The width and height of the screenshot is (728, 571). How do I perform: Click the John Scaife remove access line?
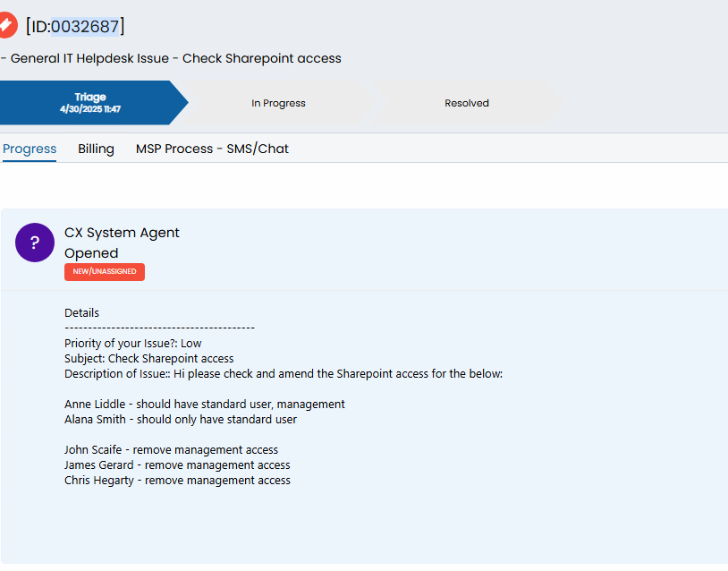click(172, 450)
